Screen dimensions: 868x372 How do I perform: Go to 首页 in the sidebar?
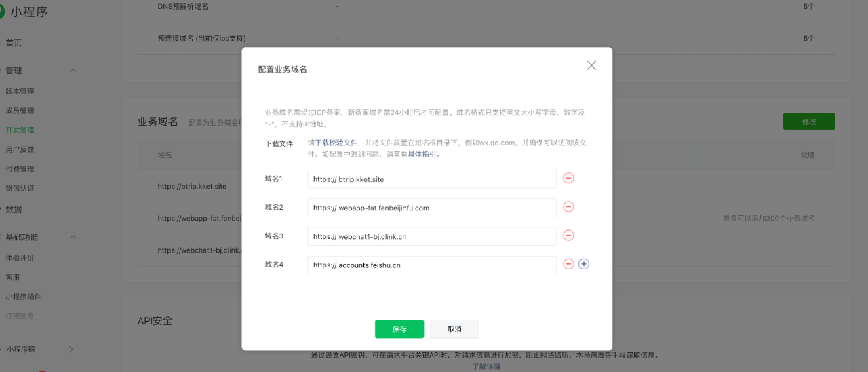pos(14,43)
